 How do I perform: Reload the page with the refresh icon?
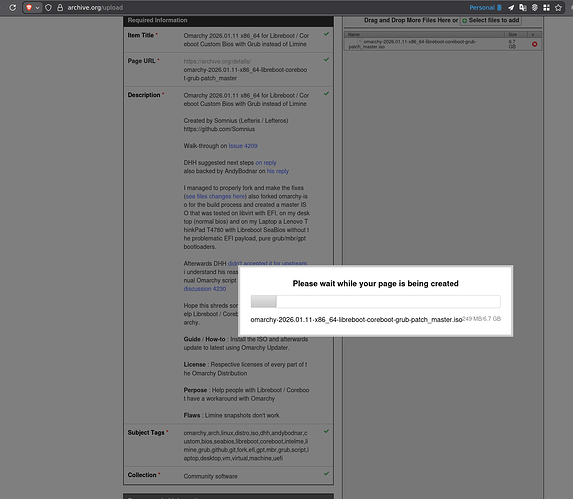(12, 7)
